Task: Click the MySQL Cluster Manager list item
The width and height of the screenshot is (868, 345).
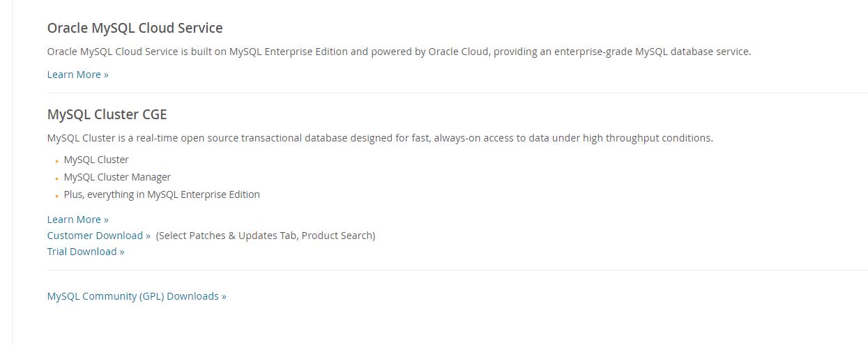Action: [x=117, y=177]
